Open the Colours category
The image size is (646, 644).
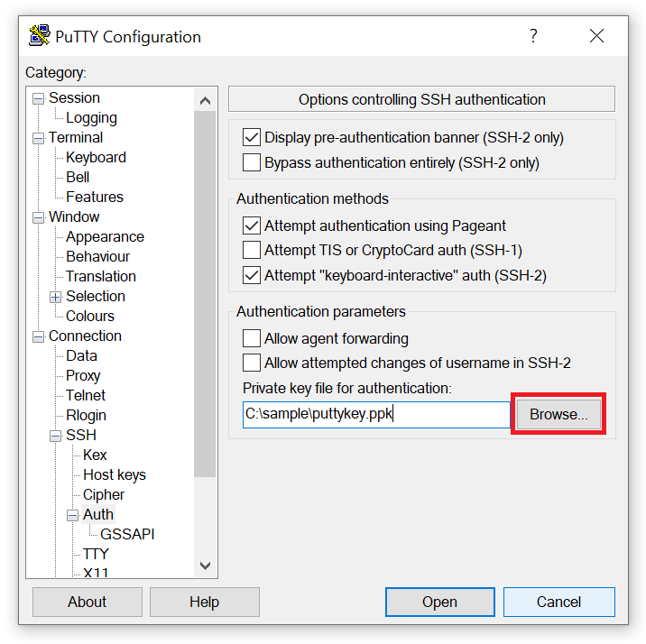90,316
